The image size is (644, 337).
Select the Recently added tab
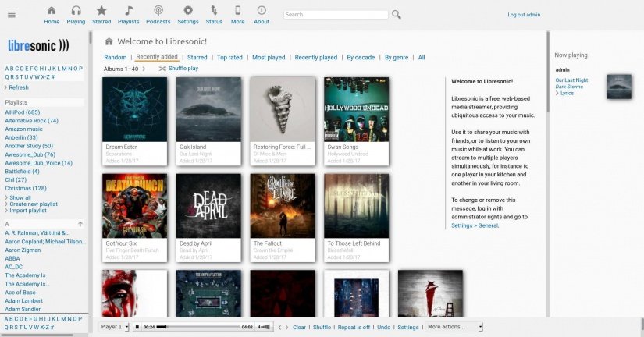point(157,57)
